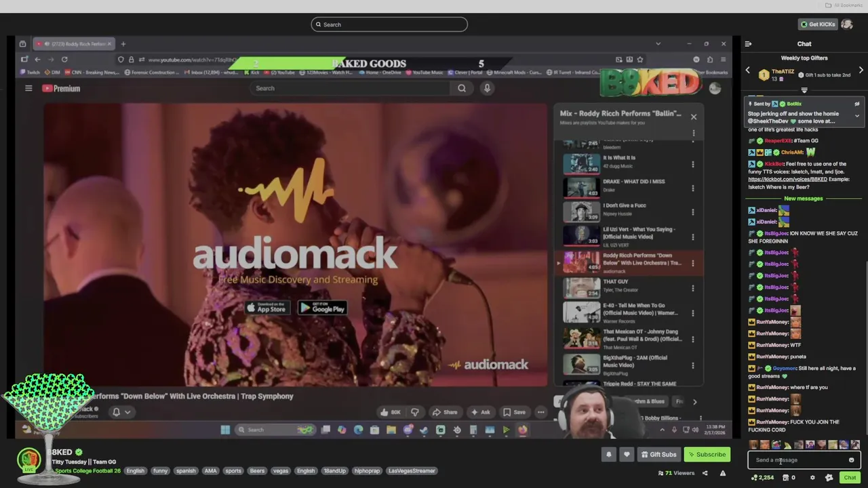This screenshot has width=868, height=488.
Task: Follow channel with the heart button
Action: pos(627,455)
